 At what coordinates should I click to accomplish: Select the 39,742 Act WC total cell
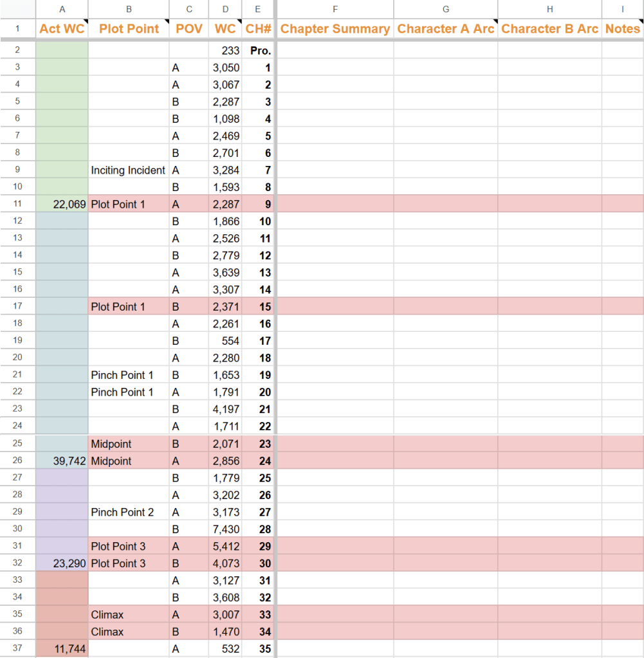click(x=62, y=461)
